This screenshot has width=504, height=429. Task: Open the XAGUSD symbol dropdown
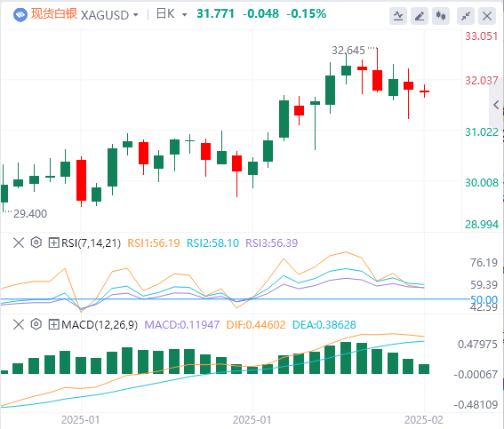109,15
